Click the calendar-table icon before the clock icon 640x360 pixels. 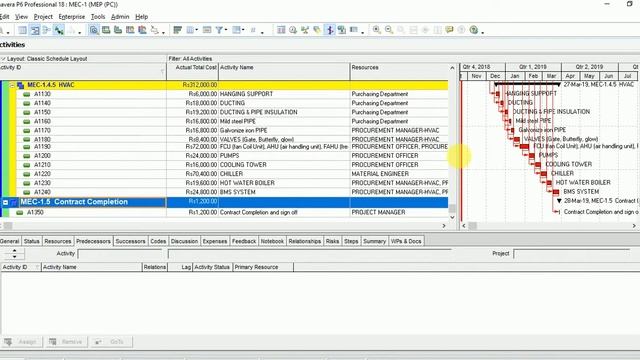click(x=281, y=30)
